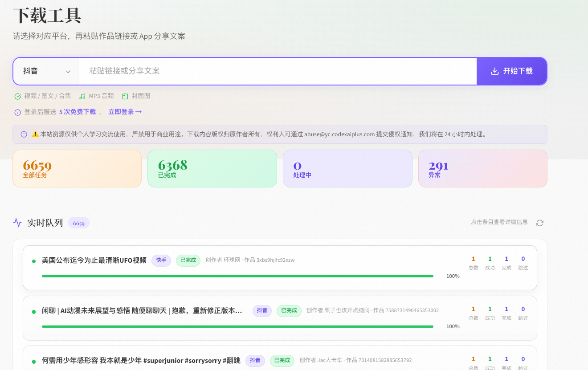The height and width of the screenshot is (370, 588).
Task: Click the checkmark icon beside 视频 / 图文 / 合集
Action: (x=18, y=96)
